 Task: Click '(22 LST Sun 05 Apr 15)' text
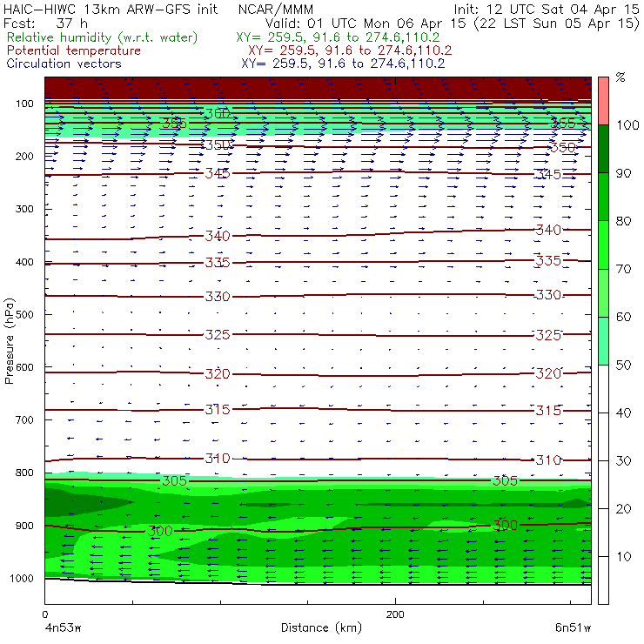[x=556, y=23]
